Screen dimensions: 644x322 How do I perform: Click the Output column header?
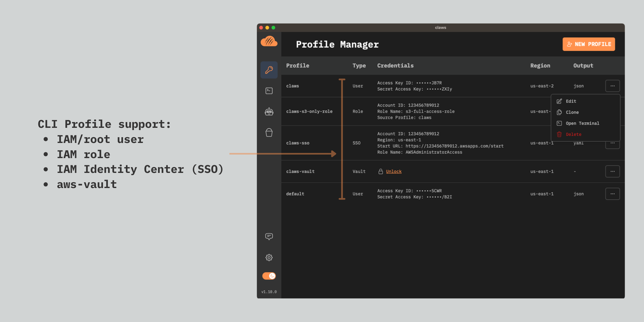coord(583,65)
